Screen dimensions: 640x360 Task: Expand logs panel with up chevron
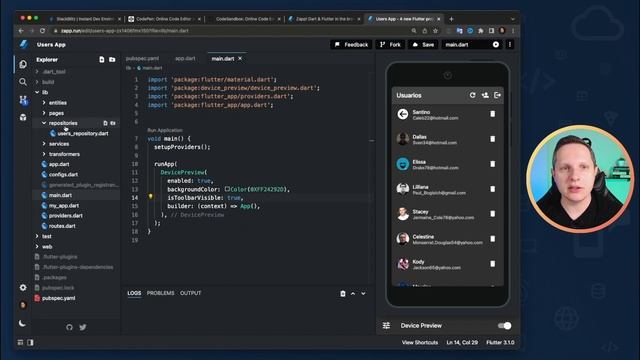(x=353, y=293)
